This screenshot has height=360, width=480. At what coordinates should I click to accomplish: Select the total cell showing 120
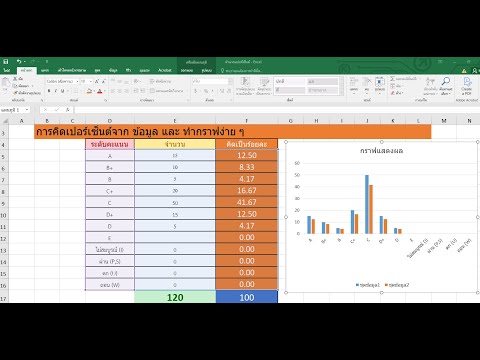175,297
